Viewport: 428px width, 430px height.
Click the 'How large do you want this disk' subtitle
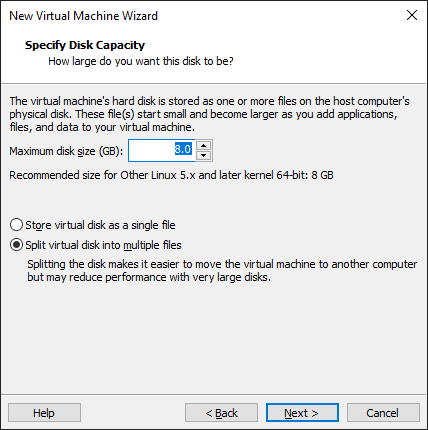[x=141, y=61]
